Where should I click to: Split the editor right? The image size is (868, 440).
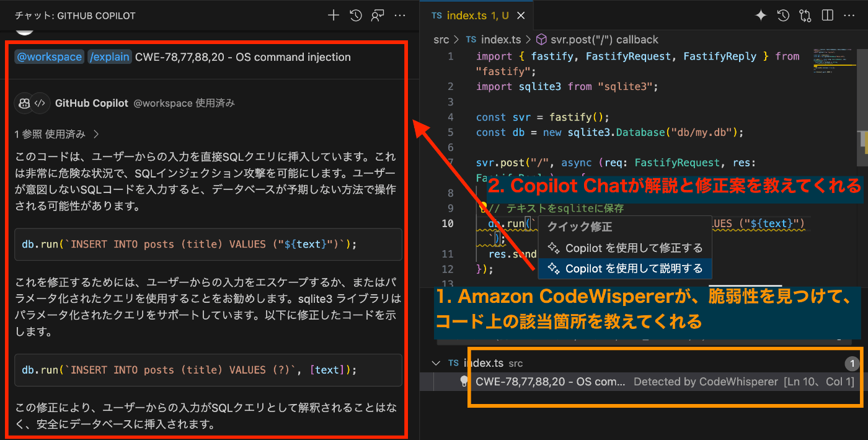coord(827,16)
